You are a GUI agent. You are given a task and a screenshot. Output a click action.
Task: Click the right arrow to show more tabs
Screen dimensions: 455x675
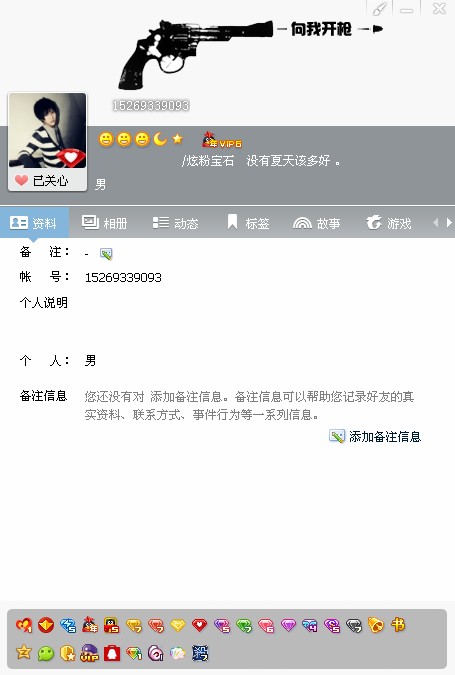(449, 223)
